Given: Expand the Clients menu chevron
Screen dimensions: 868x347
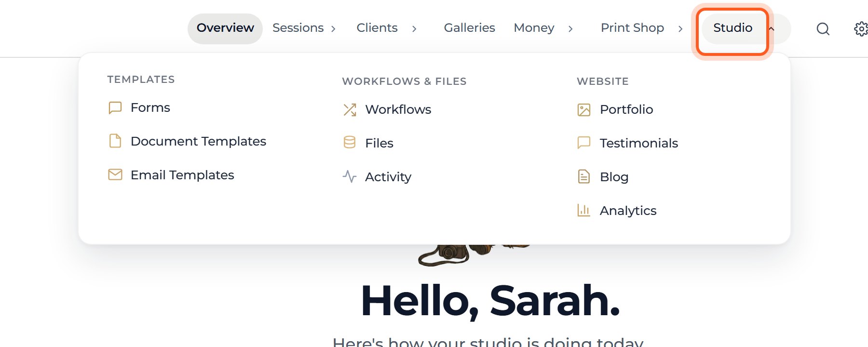Looking at the screenshot, I should (x=414, y=29).
